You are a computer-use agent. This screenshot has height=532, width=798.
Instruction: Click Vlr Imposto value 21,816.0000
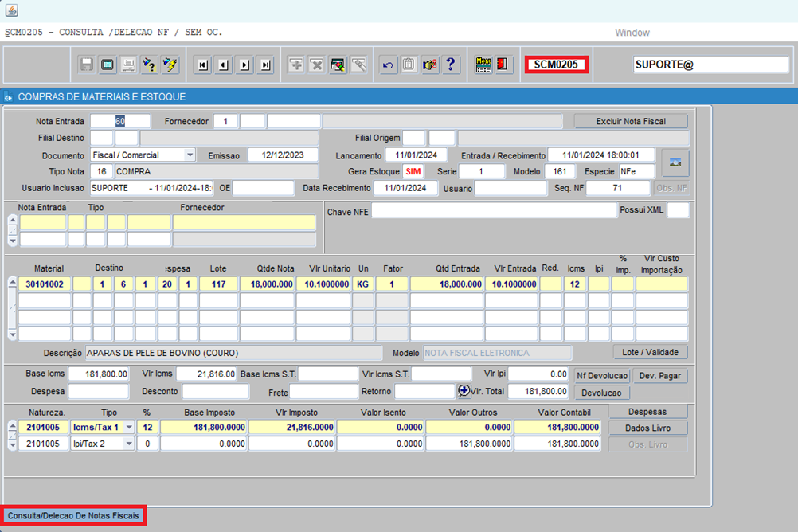click(291, 427)
